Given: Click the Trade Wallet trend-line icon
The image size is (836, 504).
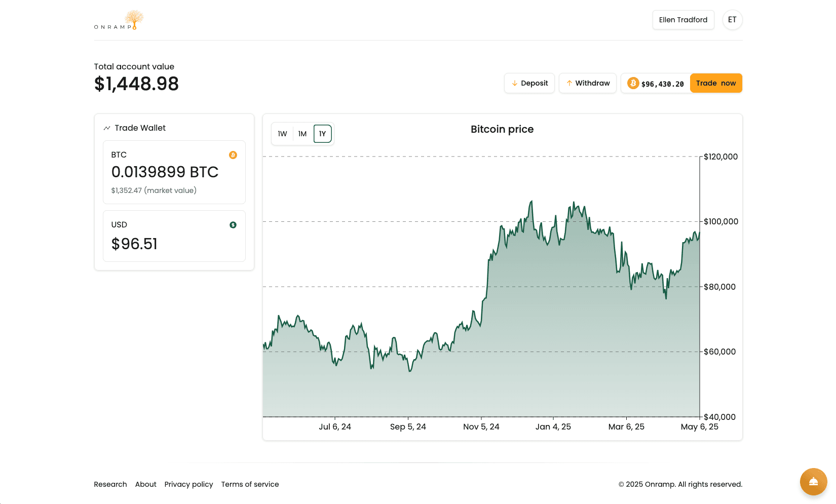Looking at the screenshot, I should (107, 128).
